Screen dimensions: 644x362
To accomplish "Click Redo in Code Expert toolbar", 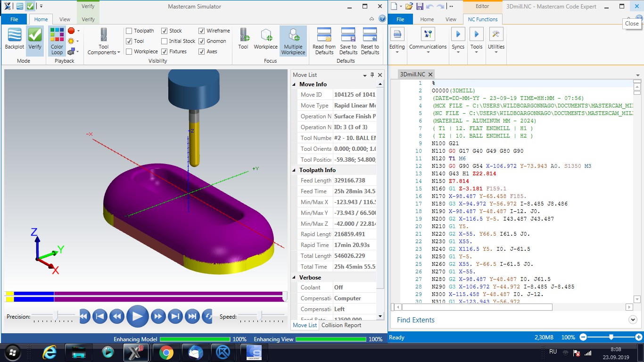I will (x=440, y=7).
